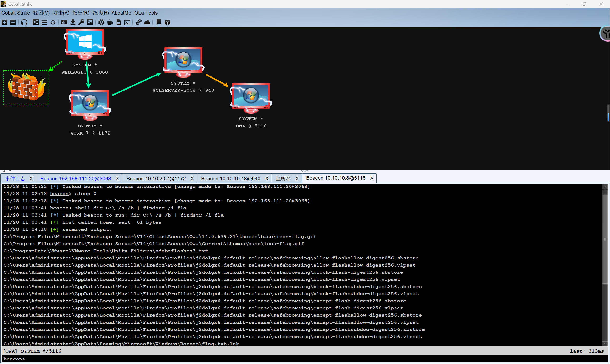Image resolution: width=610 pixels, height=364 pixels.
Task: Close the Beacon 10.10.10.18@940 tab
Action: point(267,179)
